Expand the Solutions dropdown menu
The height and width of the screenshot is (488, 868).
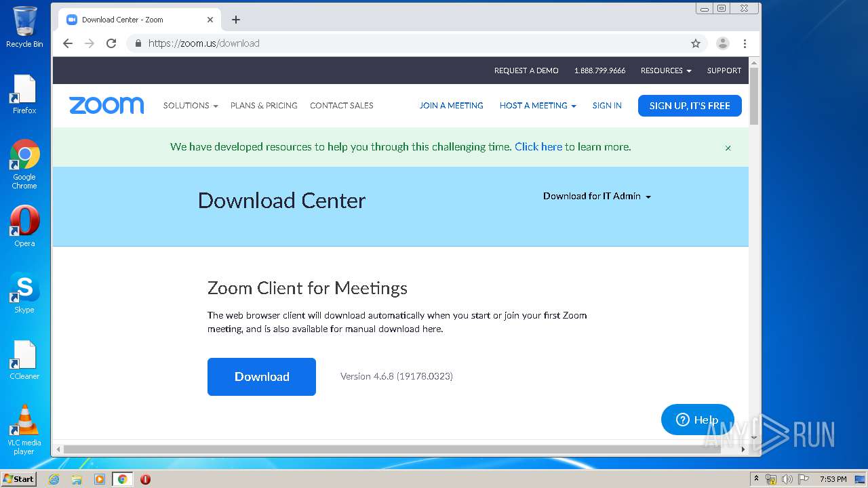pyautogui.click(x=191, y=106)
